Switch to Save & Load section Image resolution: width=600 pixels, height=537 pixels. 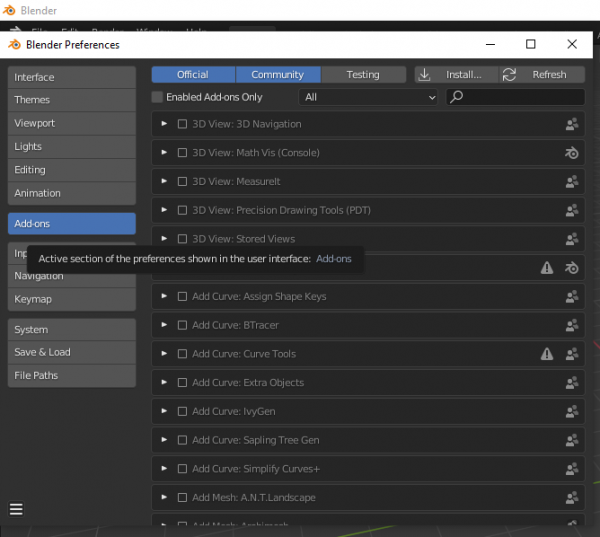point(72,352)
